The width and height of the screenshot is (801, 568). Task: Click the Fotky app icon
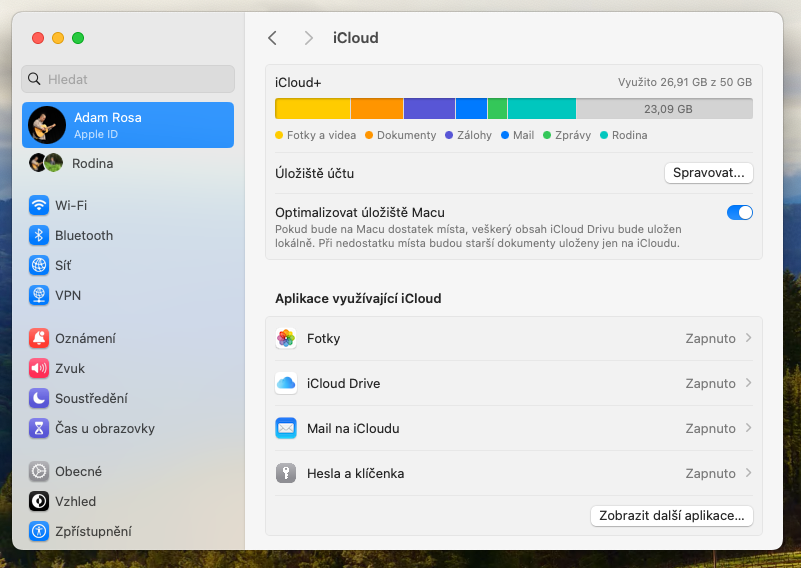[x=286, y=339]
